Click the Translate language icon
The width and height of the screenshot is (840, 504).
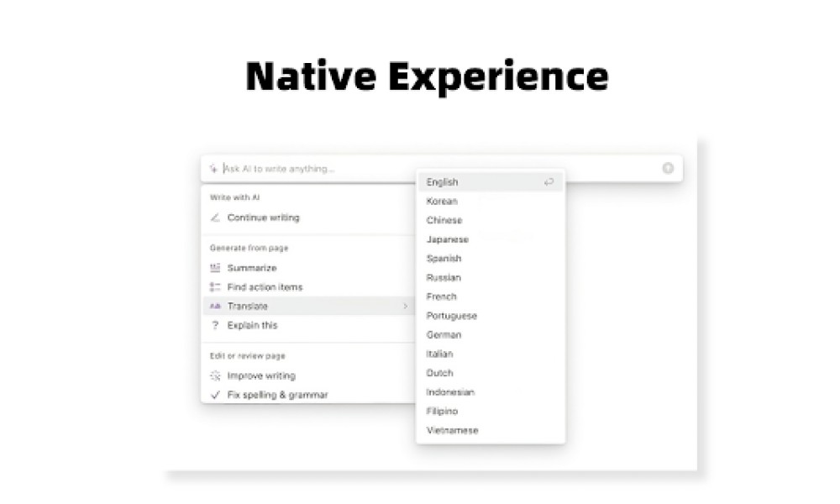coord(215,307)
